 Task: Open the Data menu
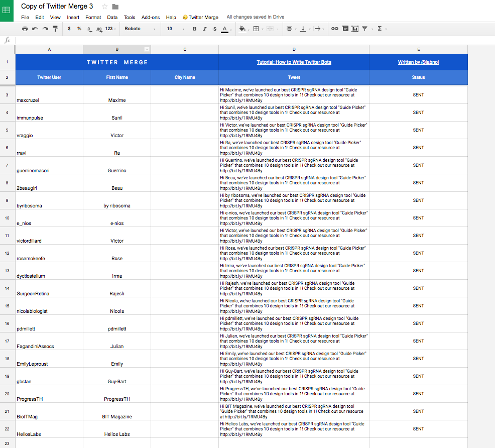coord(112,18)
